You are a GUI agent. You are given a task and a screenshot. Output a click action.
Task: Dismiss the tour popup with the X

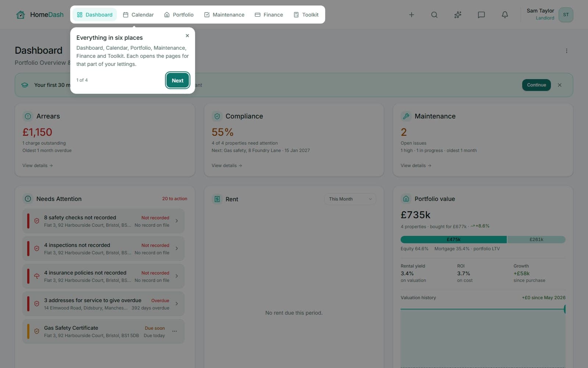point(187,36)
